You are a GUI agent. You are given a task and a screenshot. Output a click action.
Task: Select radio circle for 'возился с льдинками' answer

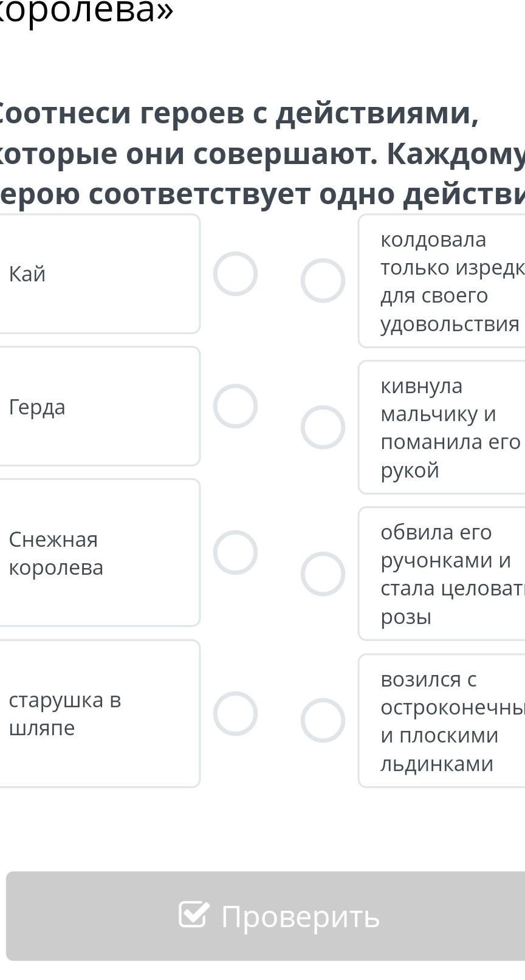(x=323, y=721)
